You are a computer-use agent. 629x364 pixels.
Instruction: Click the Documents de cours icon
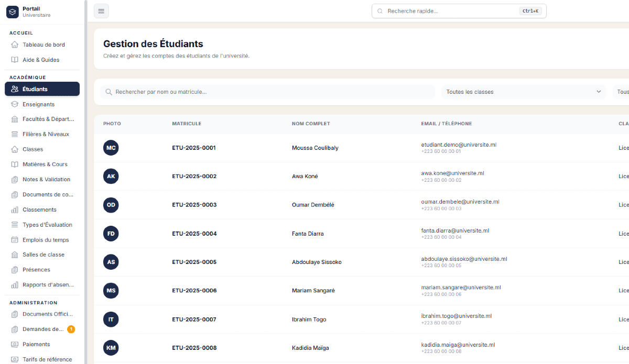pyautogui.click(x=15, y=194)
